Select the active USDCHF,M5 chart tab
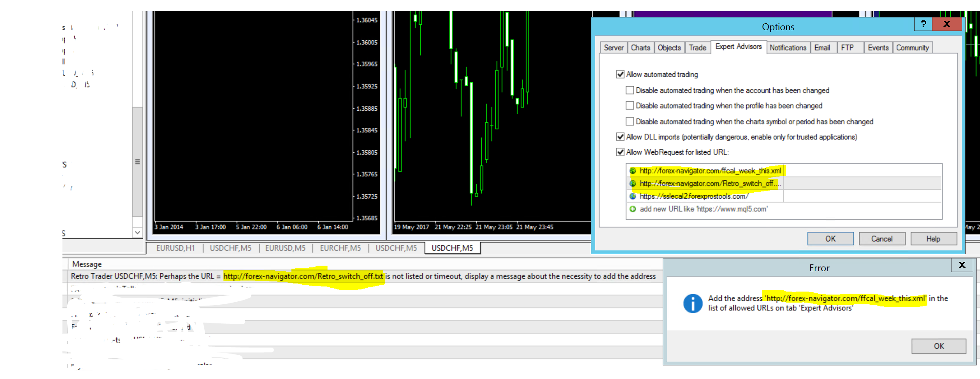Screen dimensions: 980x379 coord(452,248)
